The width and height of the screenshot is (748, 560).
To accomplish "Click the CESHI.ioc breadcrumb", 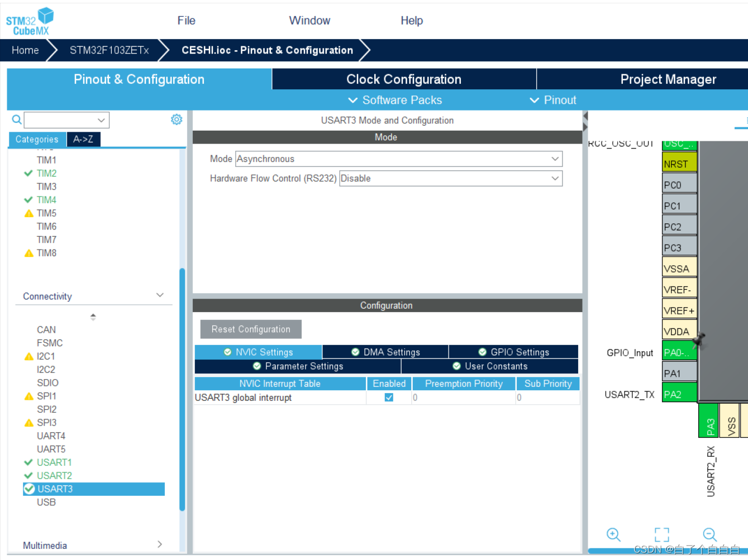I will (267, 50).
